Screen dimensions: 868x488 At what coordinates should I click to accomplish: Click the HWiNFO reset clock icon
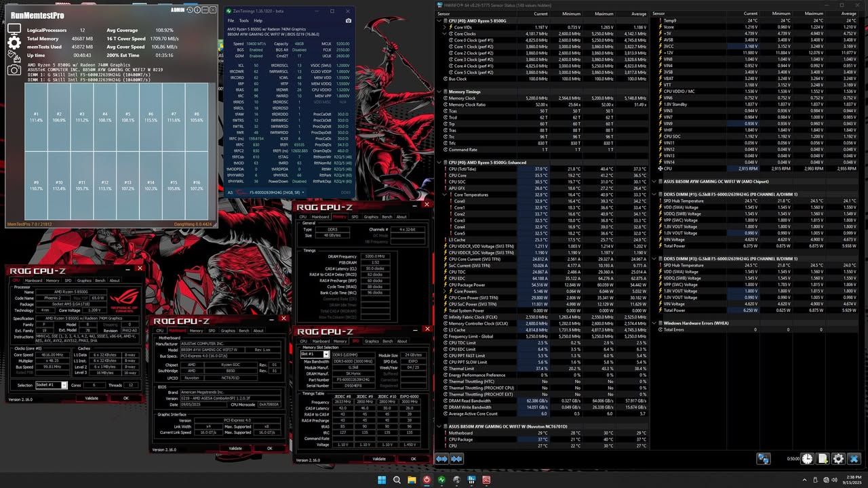(807, 459)
